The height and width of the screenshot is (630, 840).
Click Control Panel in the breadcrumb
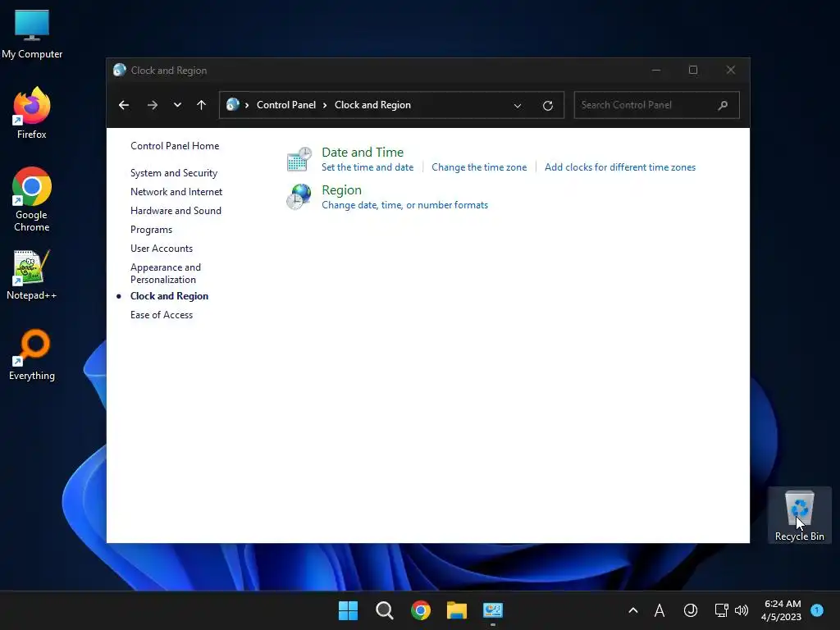286,105
